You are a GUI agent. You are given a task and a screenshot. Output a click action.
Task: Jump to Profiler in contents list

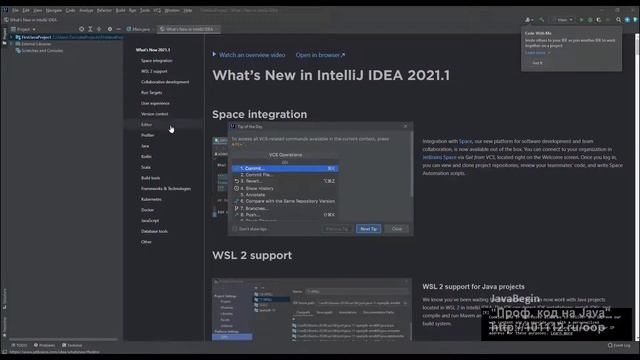147,135
